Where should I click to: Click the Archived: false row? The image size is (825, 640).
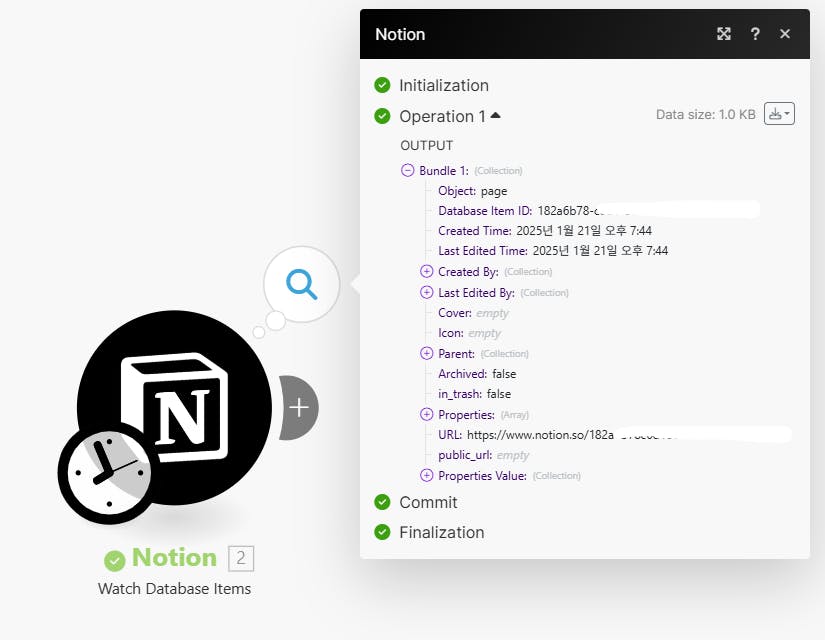(477, 374)
